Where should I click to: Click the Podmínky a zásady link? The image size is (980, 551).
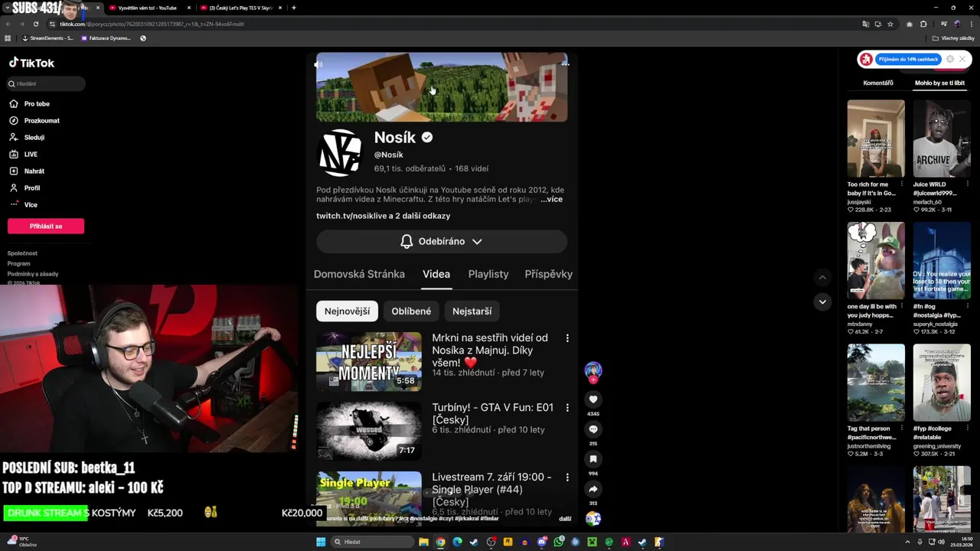tap(33, 274)
